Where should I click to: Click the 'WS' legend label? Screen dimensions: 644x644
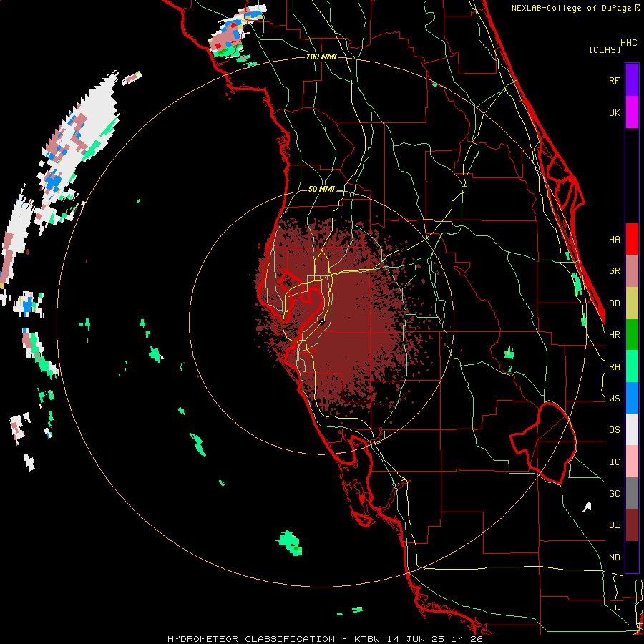point(614,399)
